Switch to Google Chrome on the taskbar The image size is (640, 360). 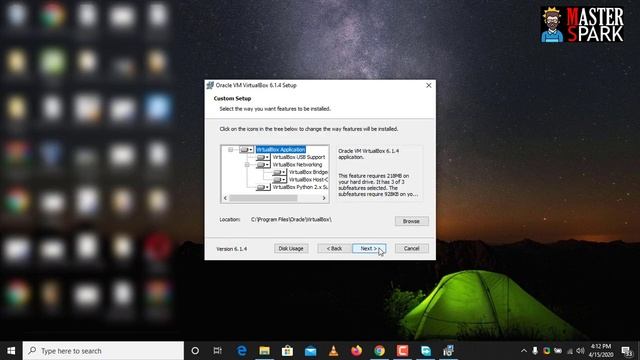[x=380, y=351]
